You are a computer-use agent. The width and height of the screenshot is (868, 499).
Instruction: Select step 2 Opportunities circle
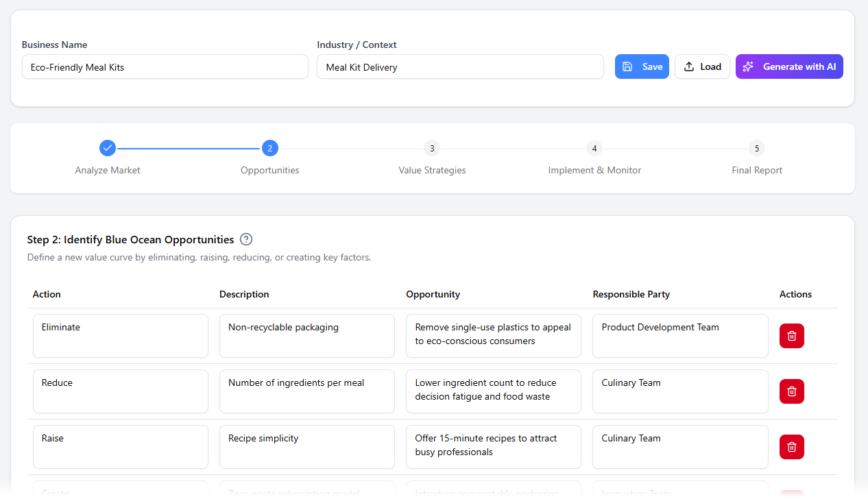(269, 148)
